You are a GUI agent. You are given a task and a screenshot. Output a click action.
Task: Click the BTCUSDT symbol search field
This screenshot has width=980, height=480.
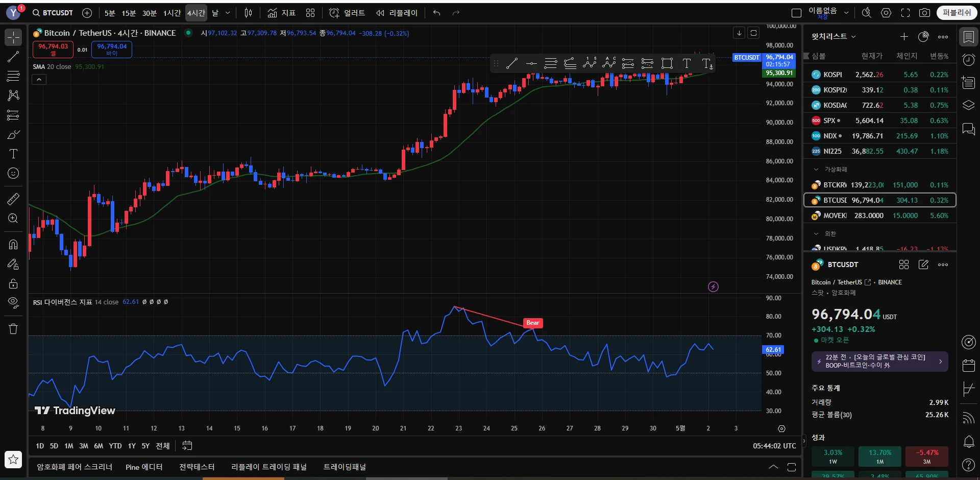tap(53, 13)
